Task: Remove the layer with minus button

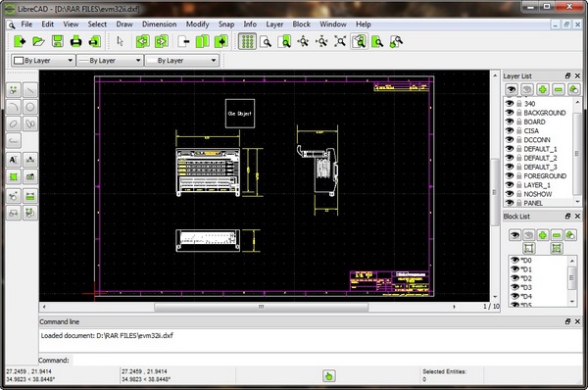Action: click(x=559, y=89)
